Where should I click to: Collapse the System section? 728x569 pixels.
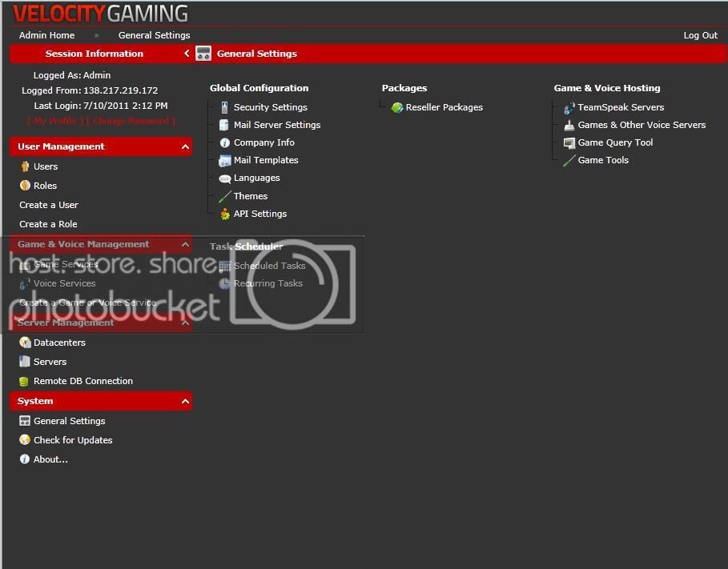click(185, 401)
